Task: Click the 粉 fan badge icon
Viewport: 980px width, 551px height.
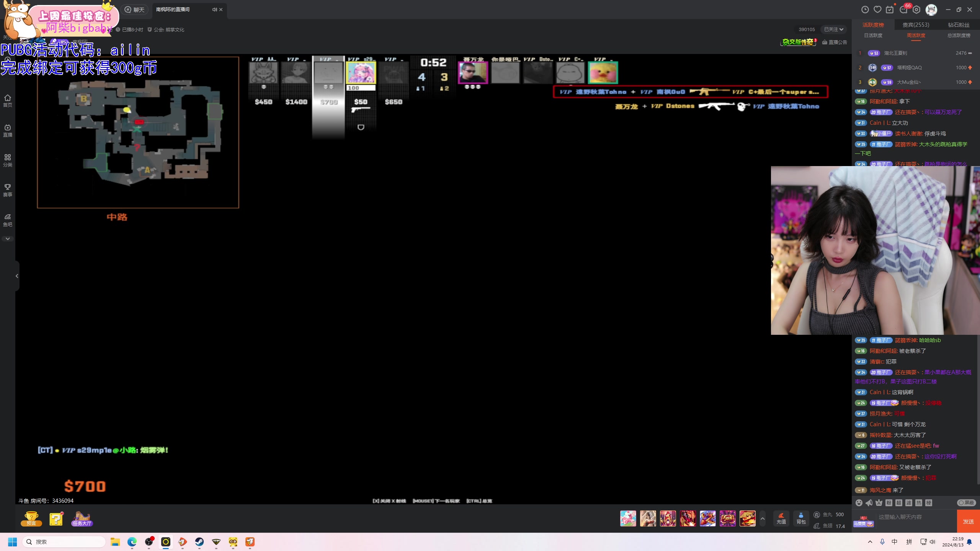Action: [889, 503]
